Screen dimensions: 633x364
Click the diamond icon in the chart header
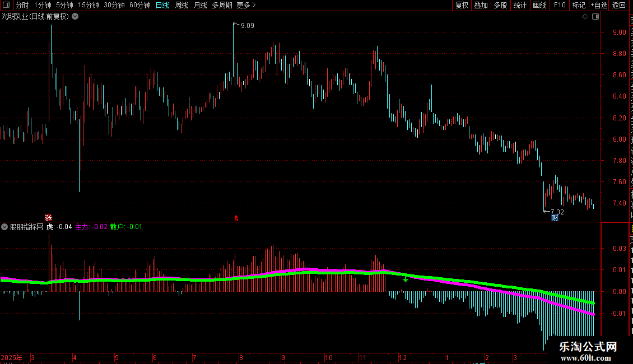[585, 17]
